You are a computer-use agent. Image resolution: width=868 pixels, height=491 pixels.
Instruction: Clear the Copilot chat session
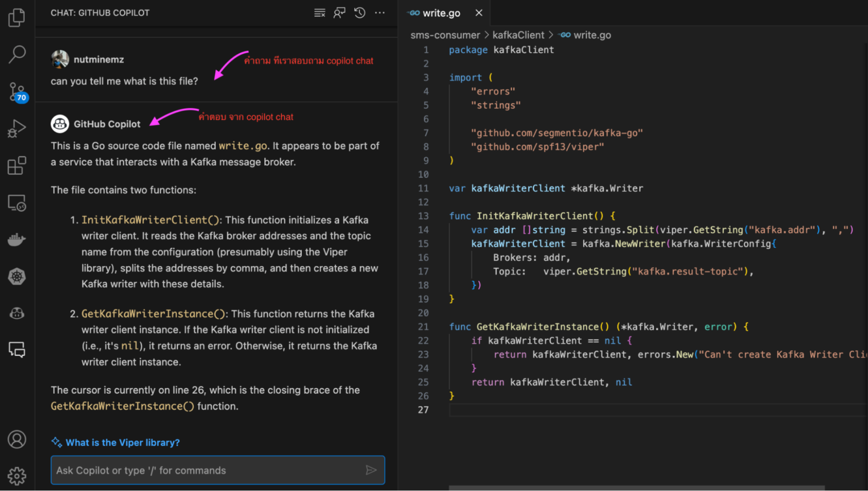[x=320, y=12]
